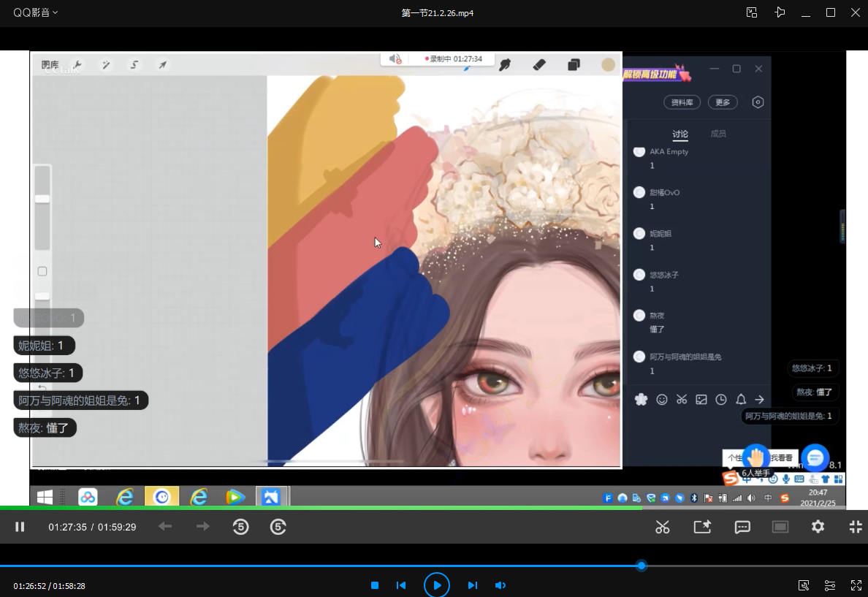Open the Layers panel icon
The image size is (868, 597).
point(574,65)
